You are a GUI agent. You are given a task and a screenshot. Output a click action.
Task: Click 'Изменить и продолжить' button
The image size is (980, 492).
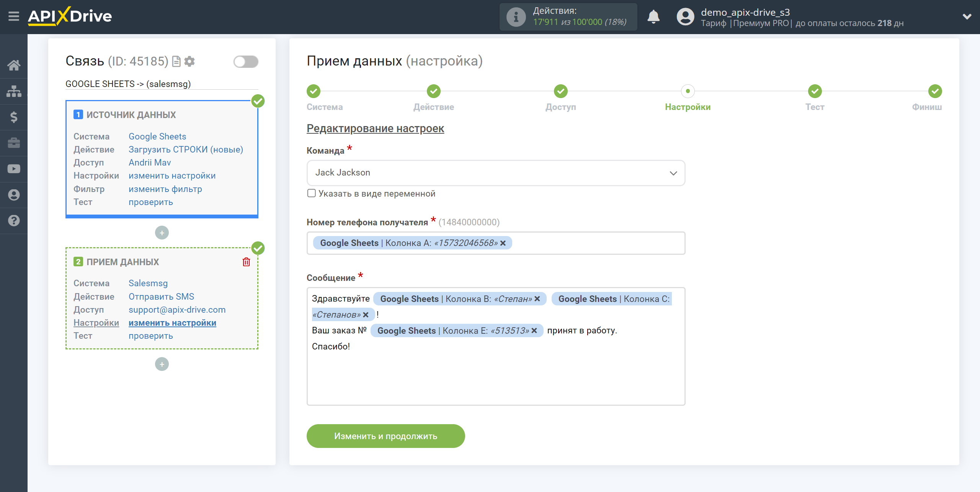[385, 436]
